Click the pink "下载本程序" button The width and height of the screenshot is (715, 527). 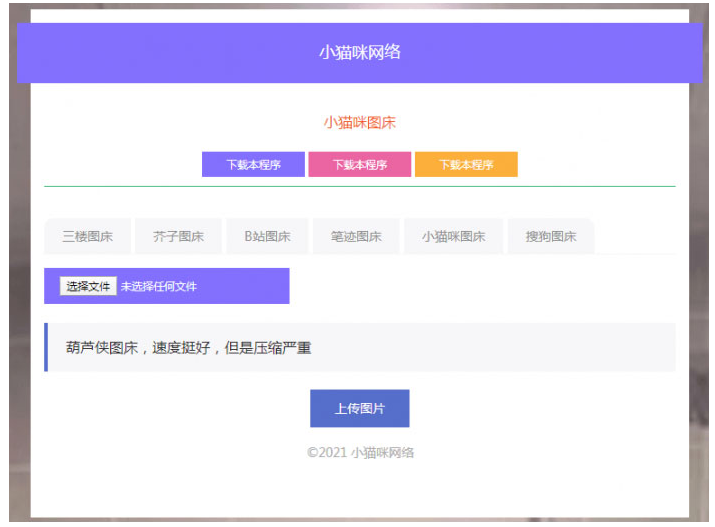click(360, 165)
